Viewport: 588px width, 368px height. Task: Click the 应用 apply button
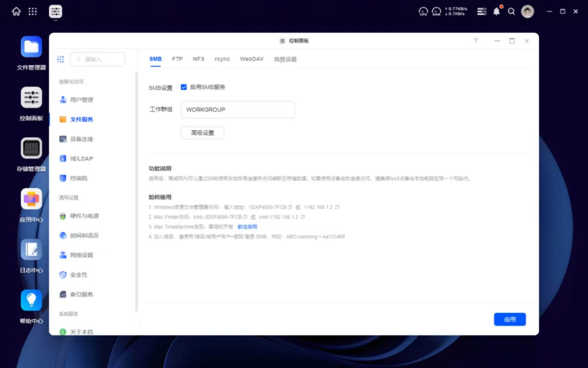pyautogui.click(x=510, y=319)
